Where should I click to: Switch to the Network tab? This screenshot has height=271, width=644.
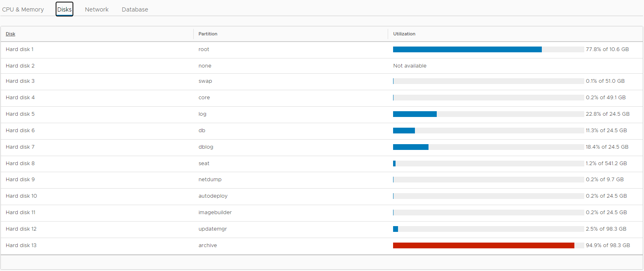coord(96,9)
